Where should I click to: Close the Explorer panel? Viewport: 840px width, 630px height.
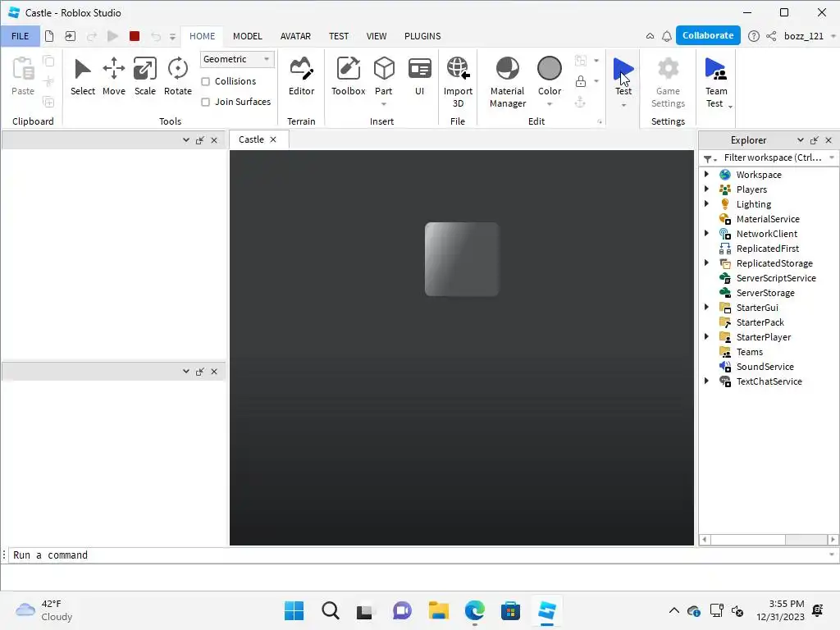point(829,139)
